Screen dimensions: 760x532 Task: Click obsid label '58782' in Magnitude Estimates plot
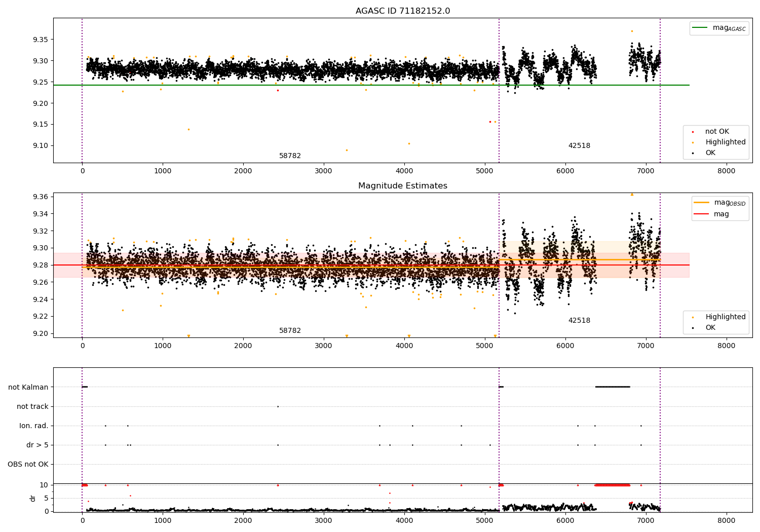pos(290,331)
